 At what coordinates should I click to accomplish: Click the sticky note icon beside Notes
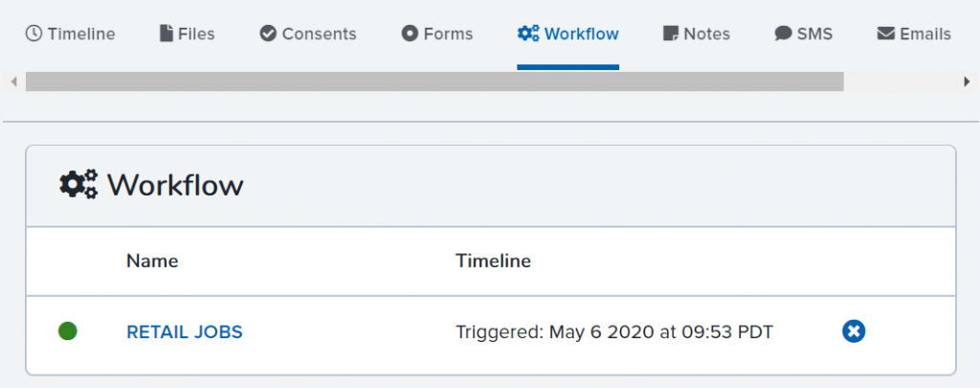pos(671,34)
